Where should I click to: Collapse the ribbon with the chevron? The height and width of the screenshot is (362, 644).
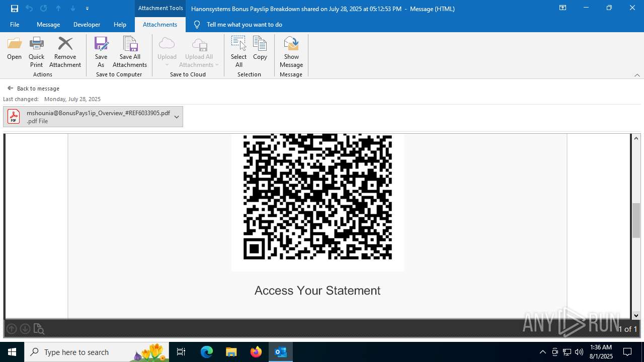coord(637,75)
